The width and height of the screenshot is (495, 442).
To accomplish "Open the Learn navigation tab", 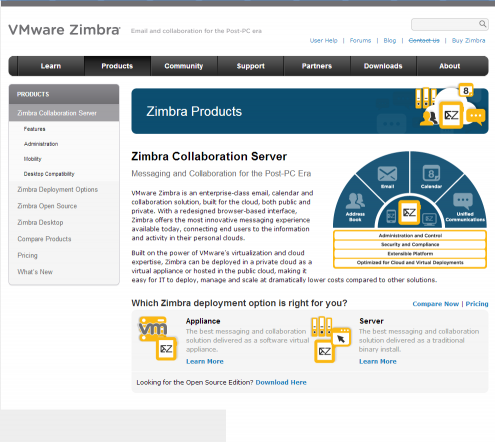I will (51, 66).
